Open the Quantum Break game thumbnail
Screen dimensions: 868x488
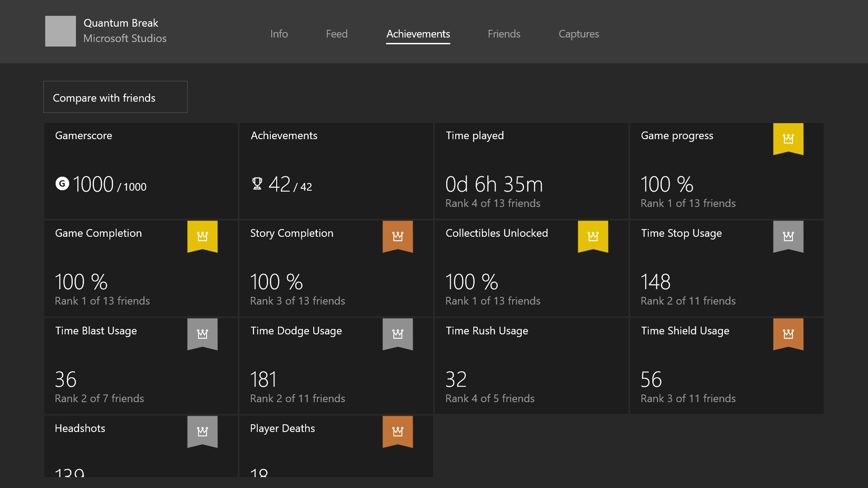tap(61, 31)
